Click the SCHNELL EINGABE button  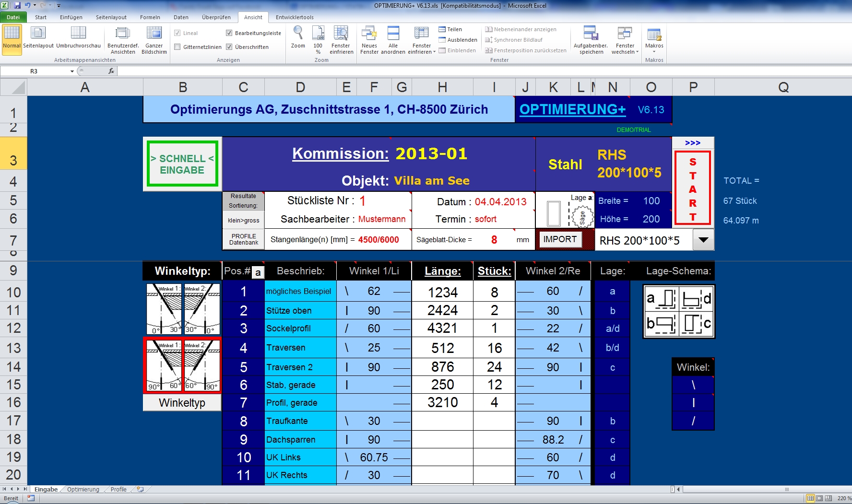coord(182,164)
